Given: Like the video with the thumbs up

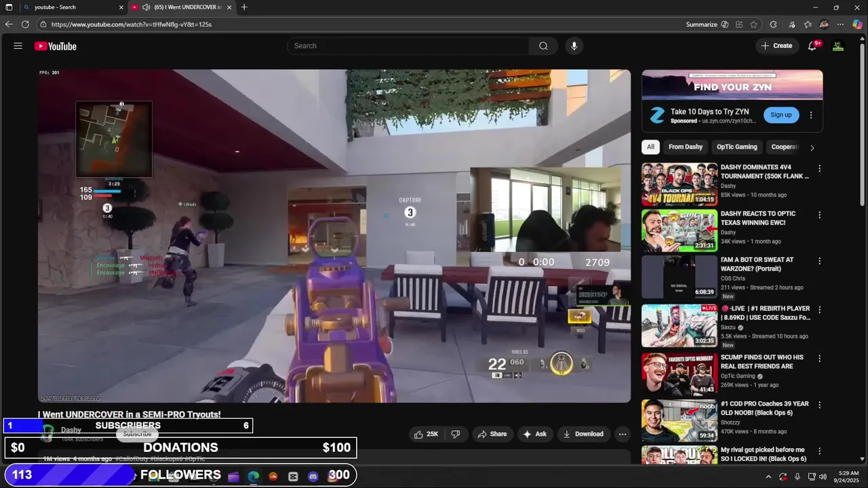Looking at the screenshot, I should (x=427, y=434).
